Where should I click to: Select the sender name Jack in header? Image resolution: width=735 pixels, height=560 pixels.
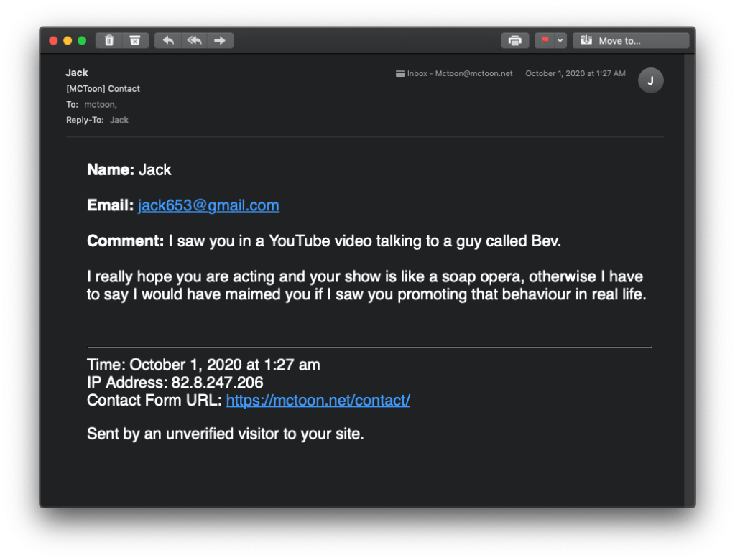[x=77, y=73]
